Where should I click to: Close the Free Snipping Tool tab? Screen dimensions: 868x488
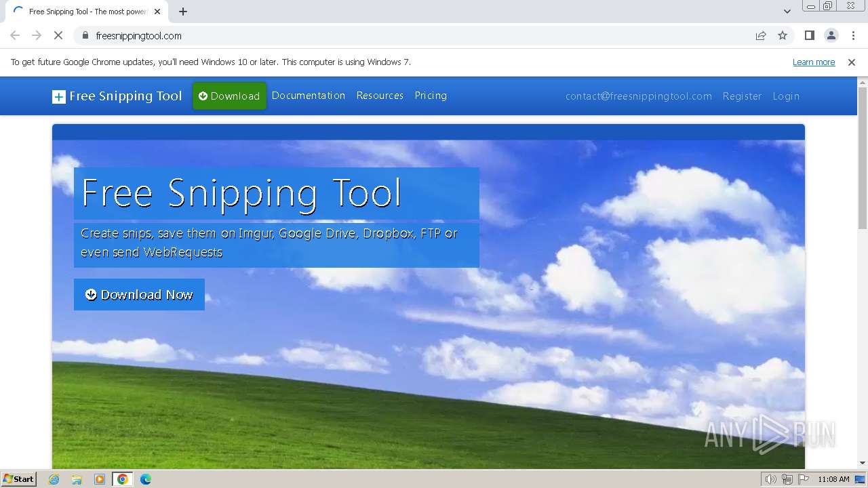[157, 12]
